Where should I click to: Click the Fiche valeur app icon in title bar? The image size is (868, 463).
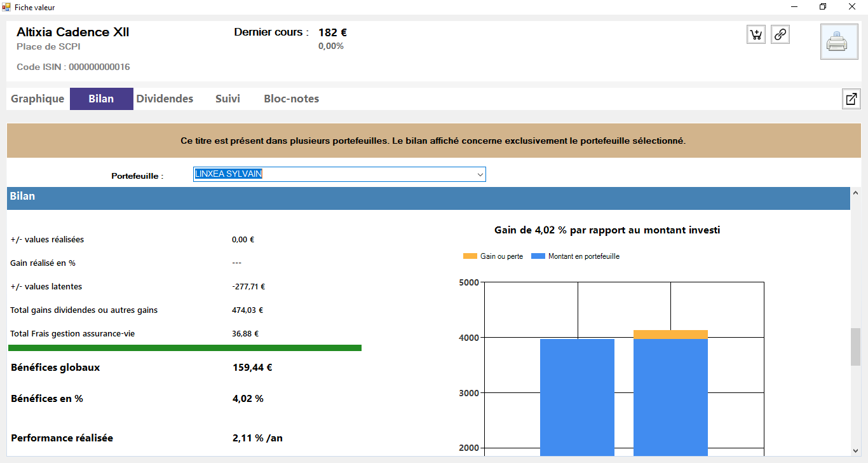6,7
